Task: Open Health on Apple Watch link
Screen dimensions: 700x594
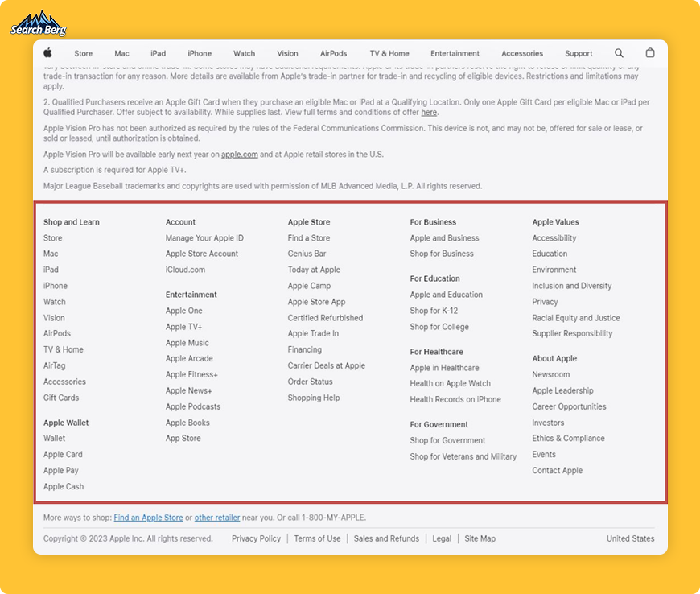Action: coord(450,383)
